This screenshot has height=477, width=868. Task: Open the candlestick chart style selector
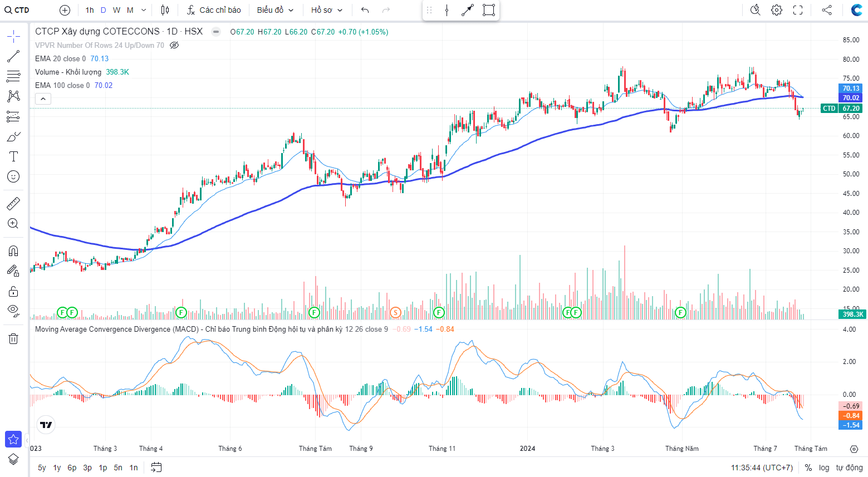[165, 10]
